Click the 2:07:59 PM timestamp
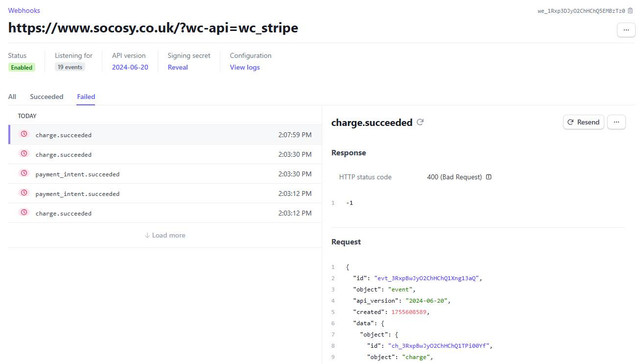 295,135
